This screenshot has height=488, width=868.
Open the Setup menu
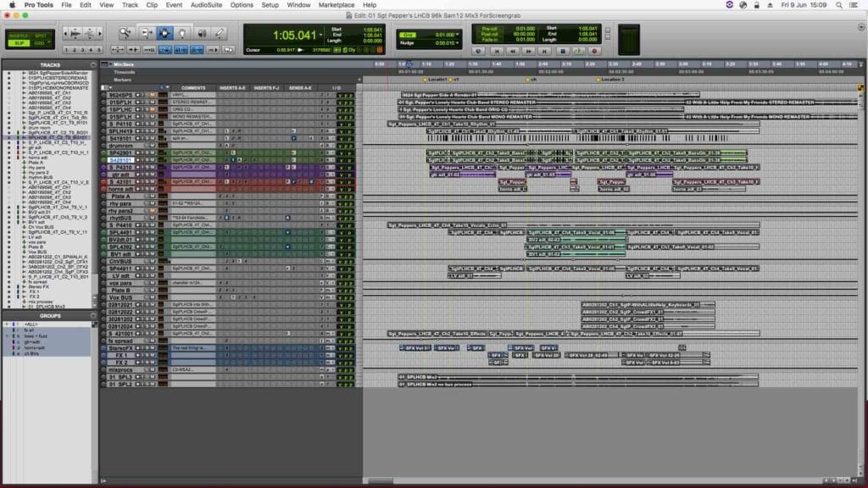click(270, 5)
